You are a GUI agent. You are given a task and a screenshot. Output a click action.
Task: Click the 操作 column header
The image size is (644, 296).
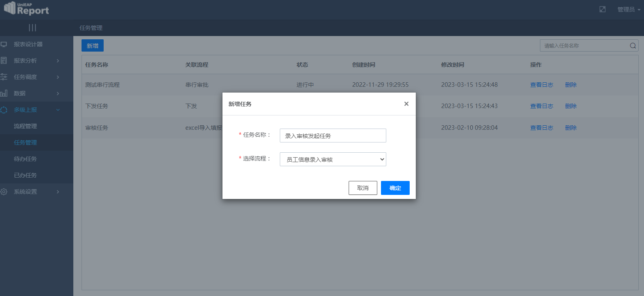click(x=536, y=65)
